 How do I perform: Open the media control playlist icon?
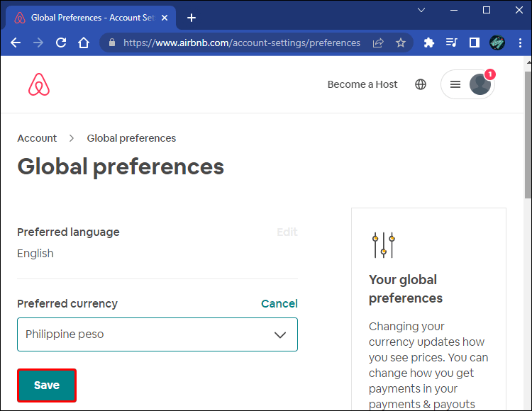click(451, 43)
